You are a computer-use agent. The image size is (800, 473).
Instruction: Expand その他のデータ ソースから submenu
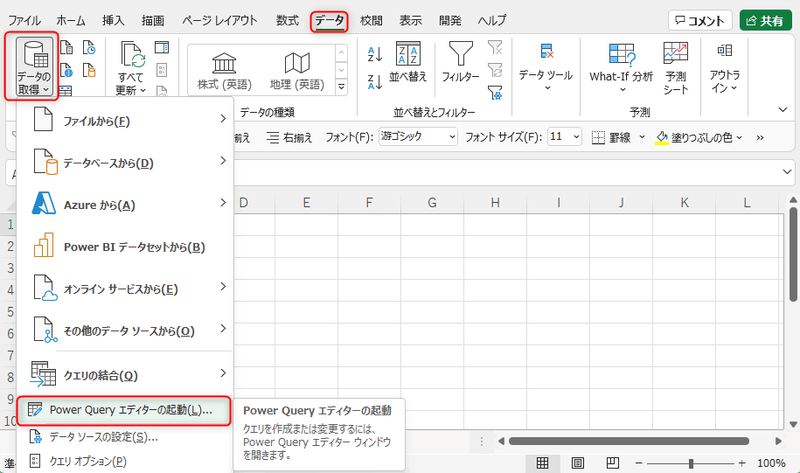(124, 331)
